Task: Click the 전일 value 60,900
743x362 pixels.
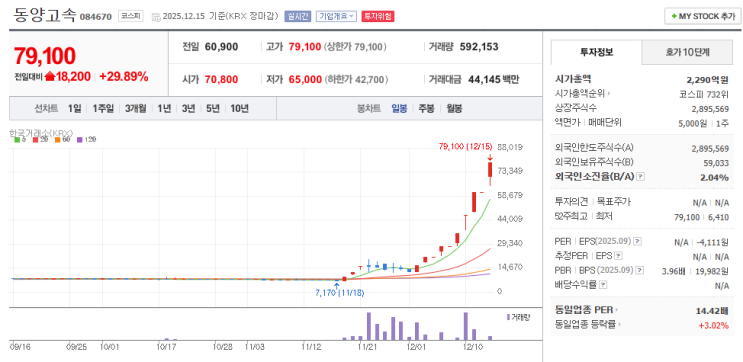Action: pyautogui.click(x=221, y=47)
